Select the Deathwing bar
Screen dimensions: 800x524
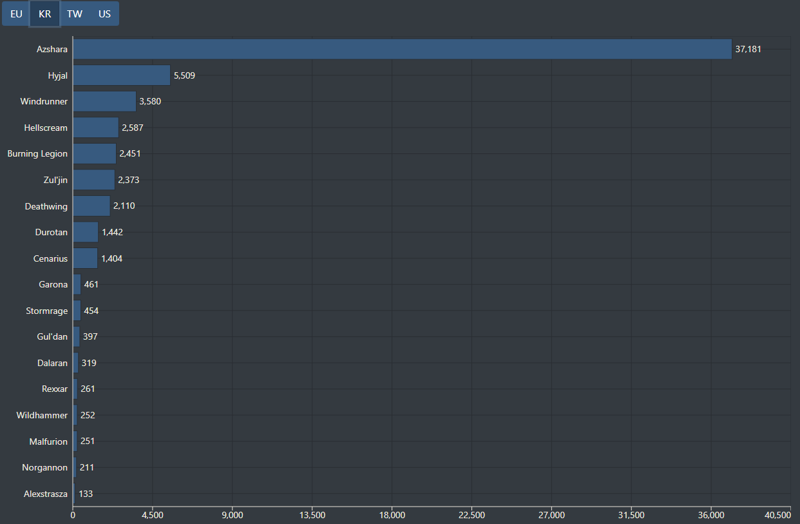click(91, 206)
